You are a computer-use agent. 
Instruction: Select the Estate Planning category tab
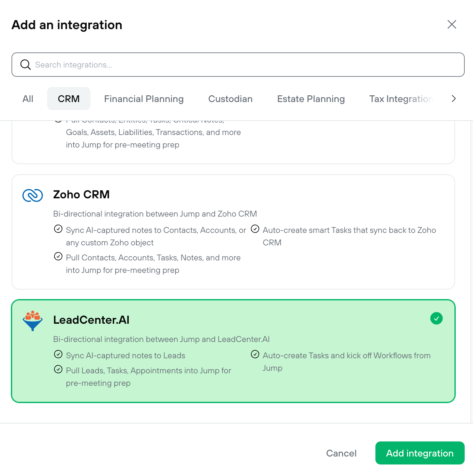point(311,99)
